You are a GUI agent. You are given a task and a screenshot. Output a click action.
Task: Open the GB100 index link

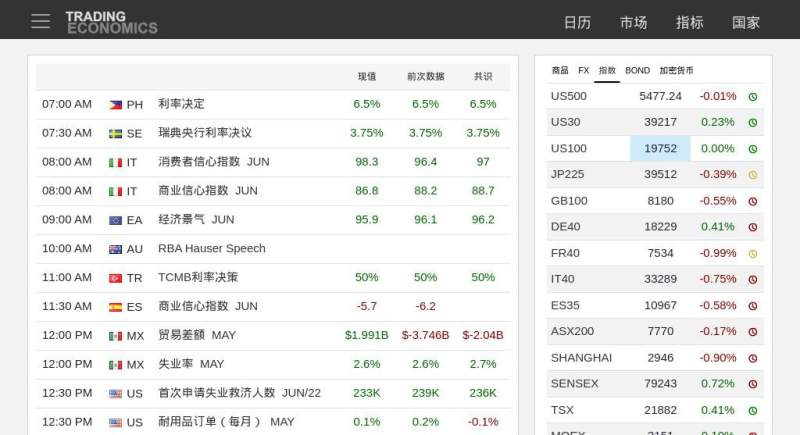[x=569, y=200]
